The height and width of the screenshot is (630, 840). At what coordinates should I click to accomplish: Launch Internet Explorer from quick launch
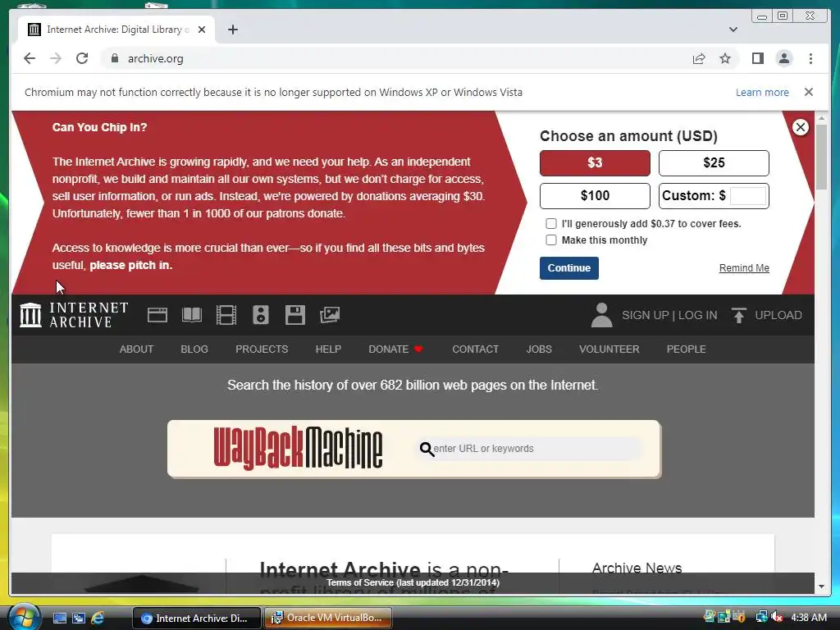point(98,619)
